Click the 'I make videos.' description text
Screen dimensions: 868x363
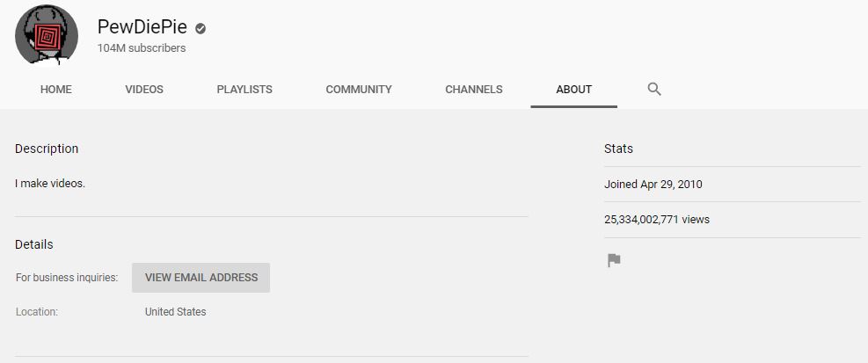(x=50, y=184)
